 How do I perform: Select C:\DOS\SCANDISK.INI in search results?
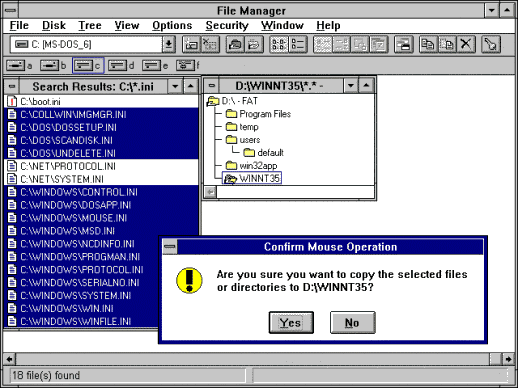[101, 140]
